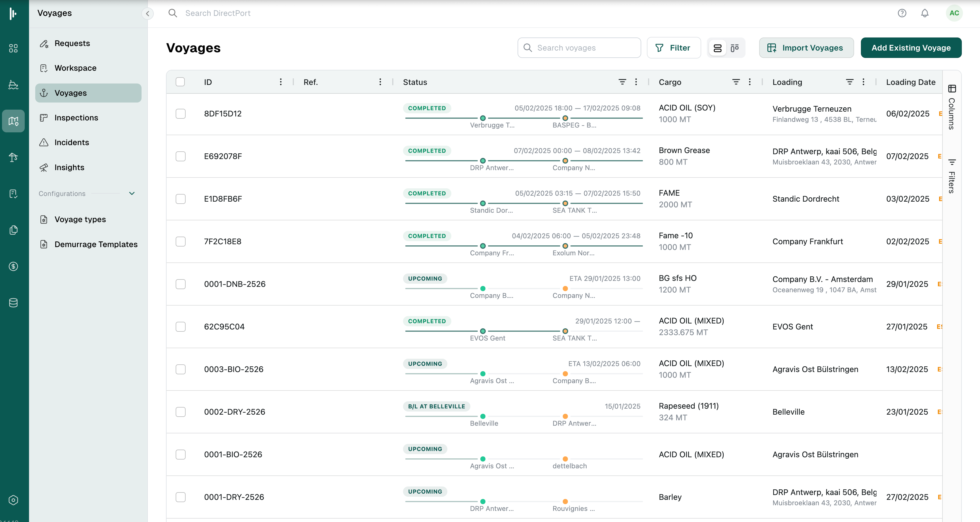Go to Demurrage Templates
The image size is (980, 522).
tap(96, 245)
